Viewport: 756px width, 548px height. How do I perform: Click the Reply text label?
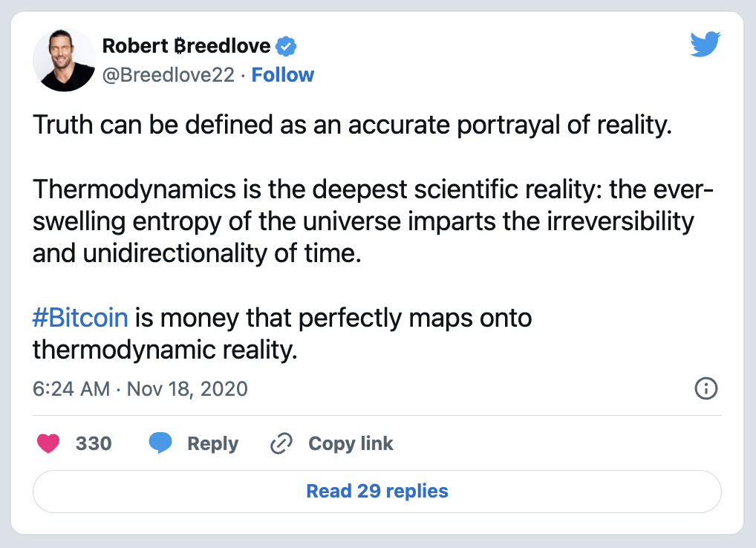click(212, 443)
